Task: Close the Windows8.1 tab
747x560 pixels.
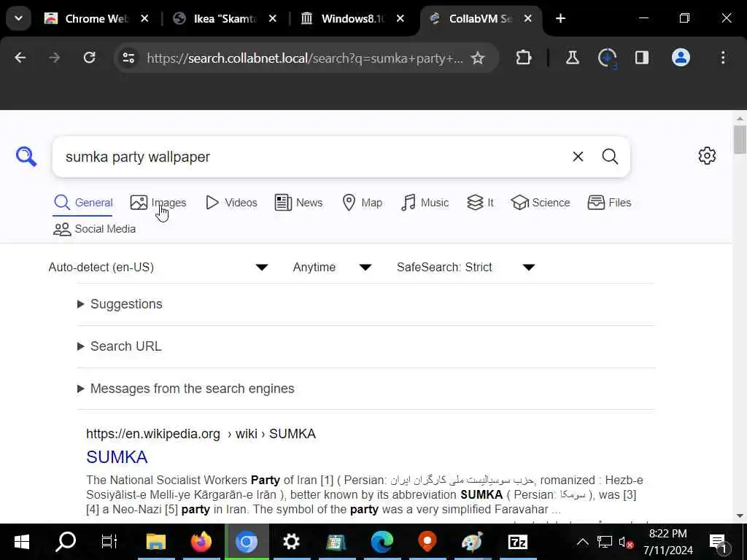Action: click(400, 18)
